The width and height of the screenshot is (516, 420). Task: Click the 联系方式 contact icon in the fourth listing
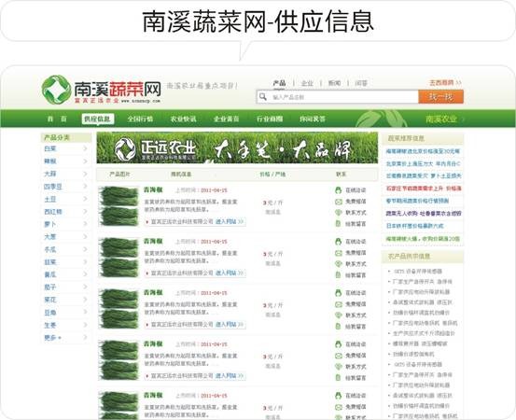pyautogui.click(x=339, y=367)
